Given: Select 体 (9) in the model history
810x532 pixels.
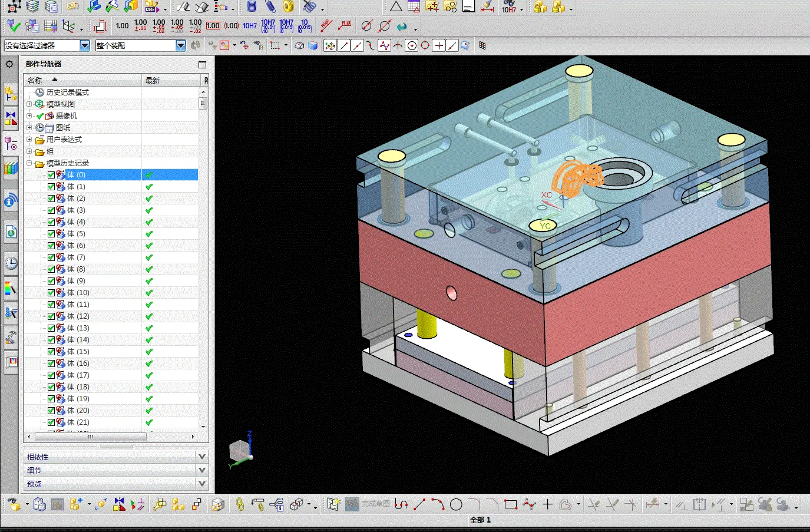Looking at the screenshot, I should 76,281.
